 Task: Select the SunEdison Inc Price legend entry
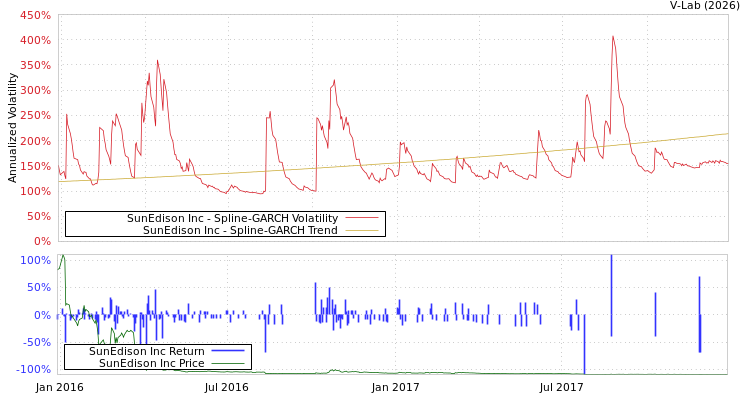[x=151, y=363]
